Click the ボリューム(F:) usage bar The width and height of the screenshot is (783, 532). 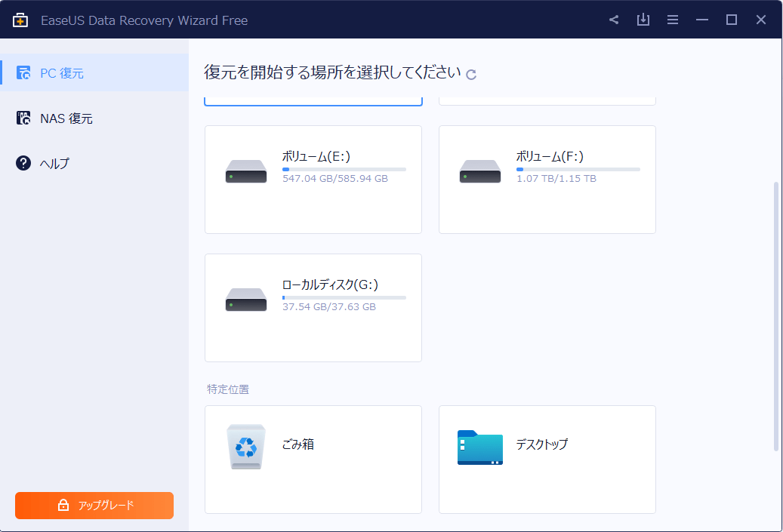(x=578, y=169)
